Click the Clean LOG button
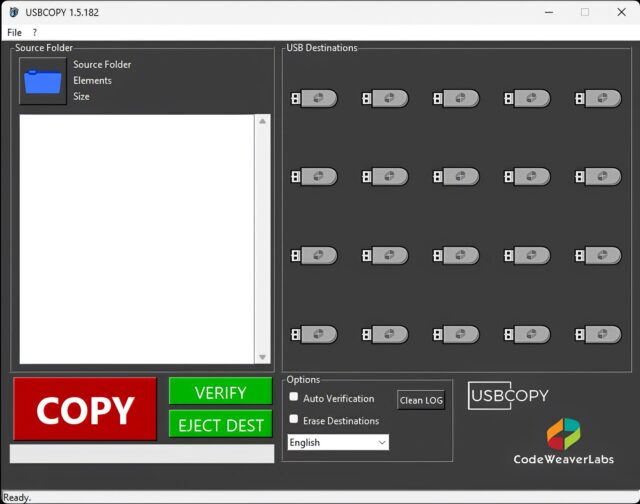Image resolution: width=640 pixels, height=504 pixels. 421,400
